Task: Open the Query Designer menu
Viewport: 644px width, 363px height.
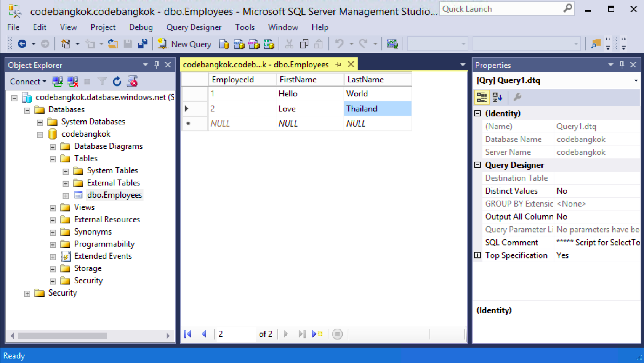Action: point(194,27)
